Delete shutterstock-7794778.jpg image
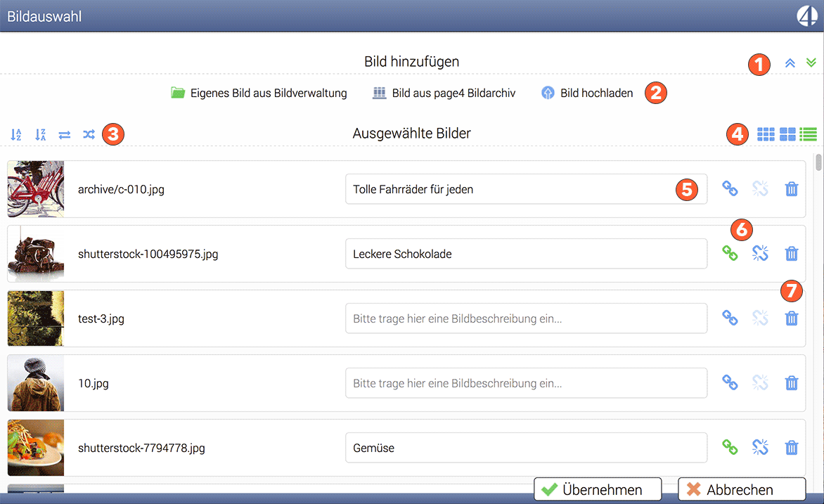 (792, 447)
